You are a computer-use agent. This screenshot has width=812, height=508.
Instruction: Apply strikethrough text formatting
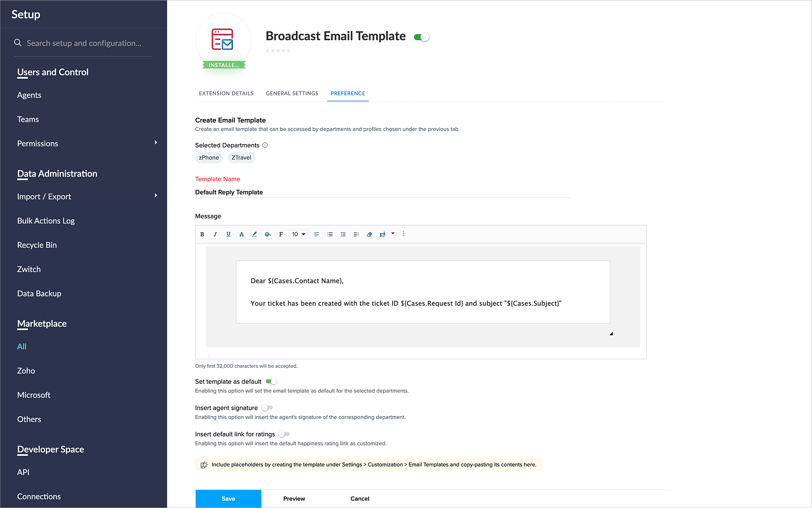tap(242, 234)
